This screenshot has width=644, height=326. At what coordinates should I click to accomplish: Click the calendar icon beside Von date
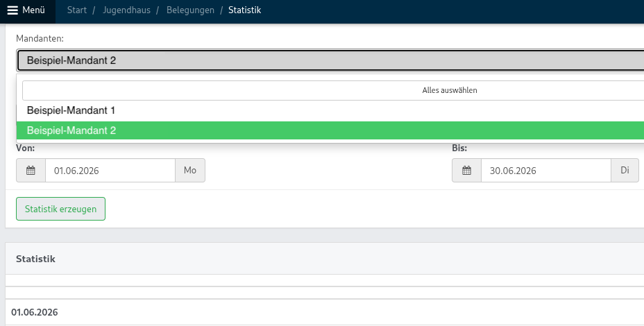[x=31, y=171]
